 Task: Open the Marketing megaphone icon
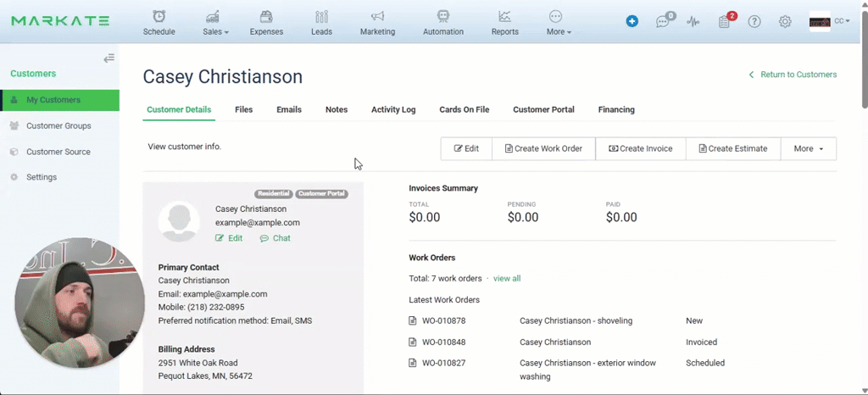click(x=377, y=16)
